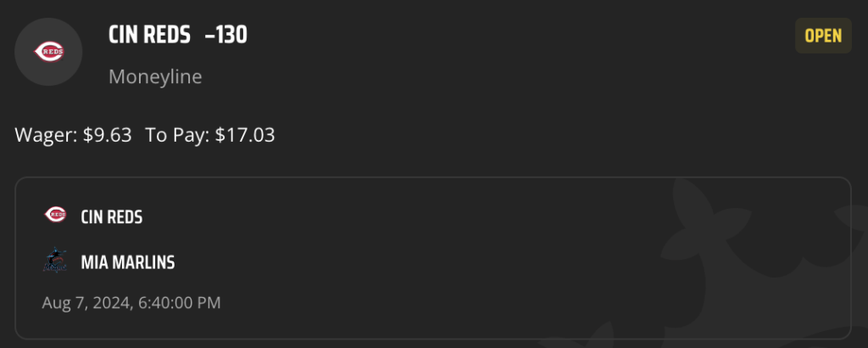Select the $17.03 payout amount
The height and width of the screenshot is (348, 868).
(x=245, y=135)
